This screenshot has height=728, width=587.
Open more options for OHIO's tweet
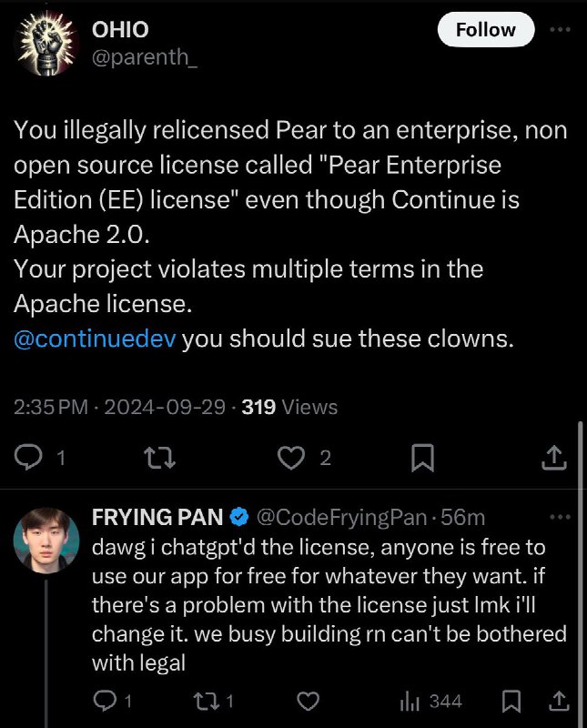pyautogui.click(x=560, y=29)
